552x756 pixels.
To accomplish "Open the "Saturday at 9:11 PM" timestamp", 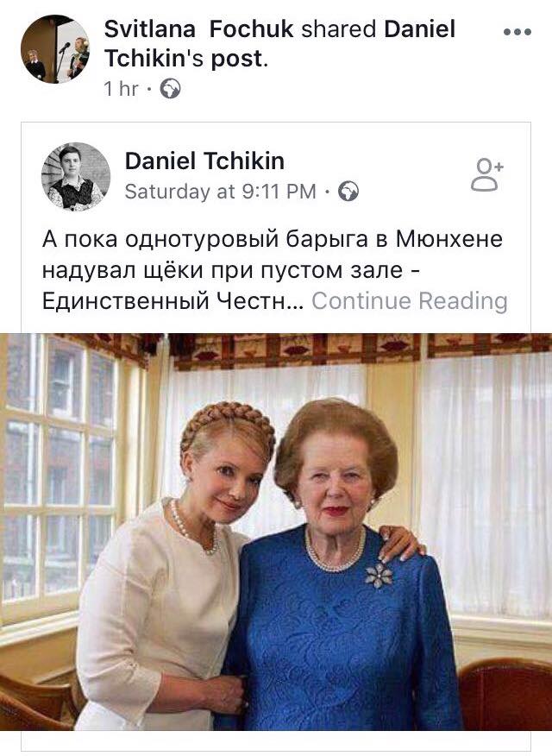I will click(x=221, y=192).
